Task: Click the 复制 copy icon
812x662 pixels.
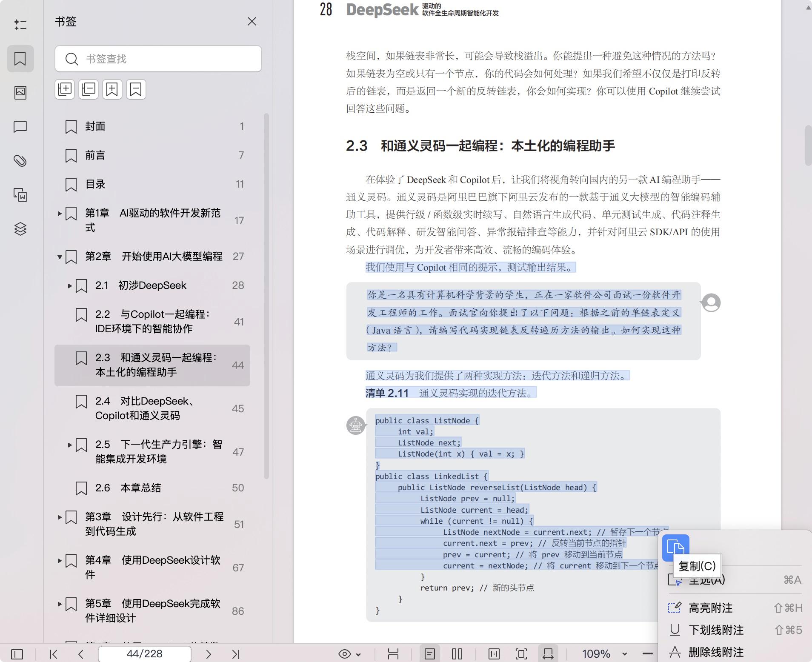Action: [x=675, y=548]
